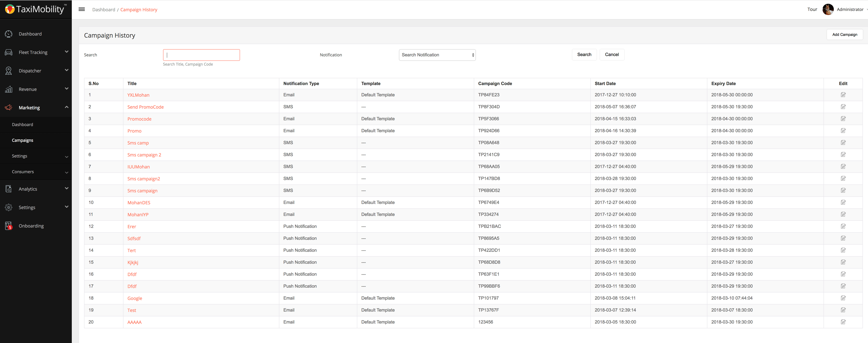Open the MohanIYP campaign link
The width and height of the screenshot is (868, 343).
pos(138,214)
